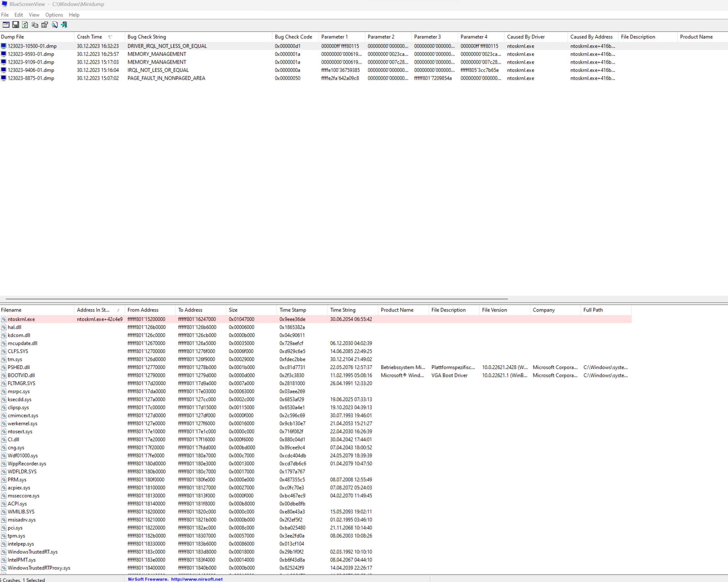Click the driver icon next to ntoskrnl.exe
This screenshot has width=728, height=582.
click(3, 319)
